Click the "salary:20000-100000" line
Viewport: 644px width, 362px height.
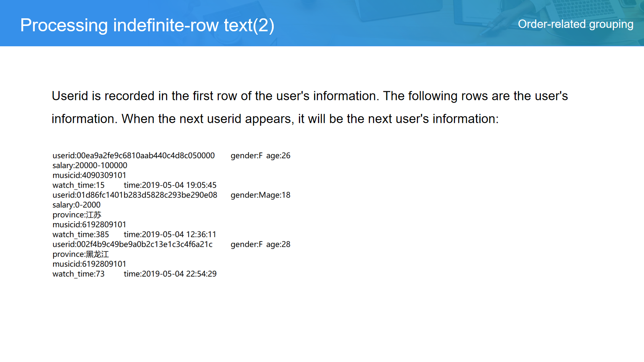[90, 166]
